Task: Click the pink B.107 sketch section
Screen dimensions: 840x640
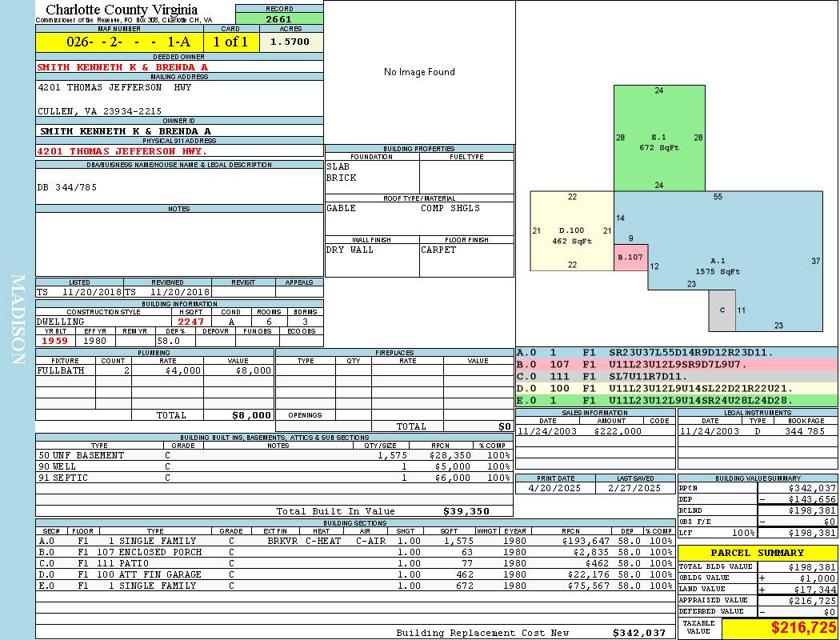Action: [630, 258]
